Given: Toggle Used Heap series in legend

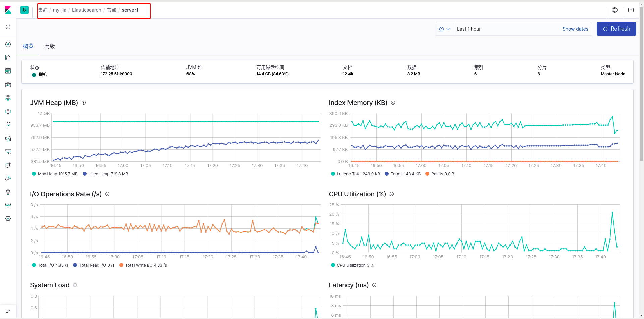Looking at the screenshot, I should point(105,174).
